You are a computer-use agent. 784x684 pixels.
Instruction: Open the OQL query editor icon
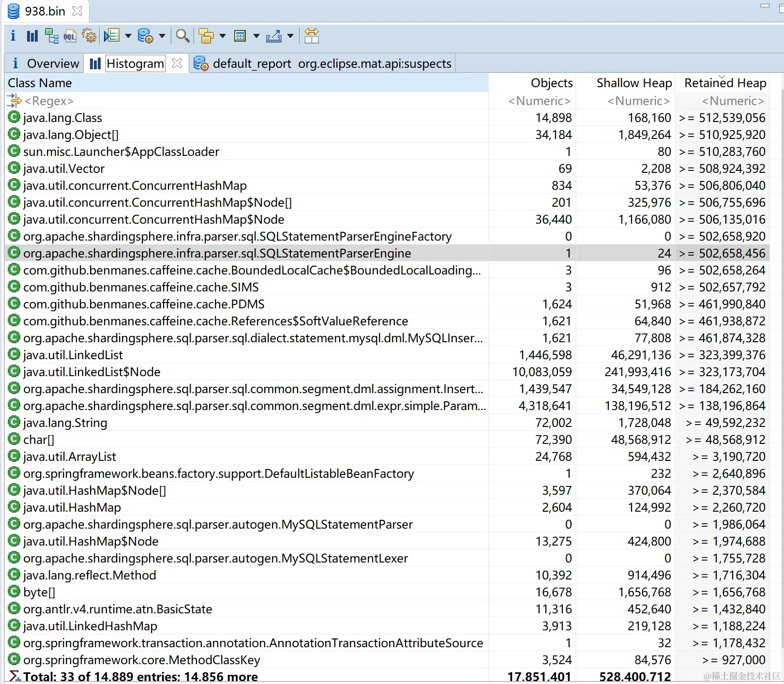click(x=70, y=36)
